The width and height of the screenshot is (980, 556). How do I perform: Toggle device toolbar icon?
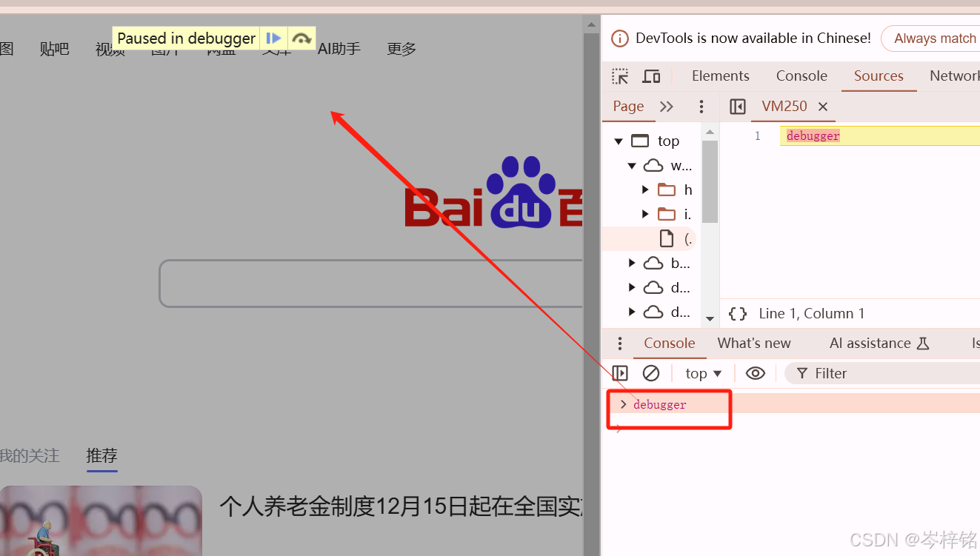click(x=651, y=76)
